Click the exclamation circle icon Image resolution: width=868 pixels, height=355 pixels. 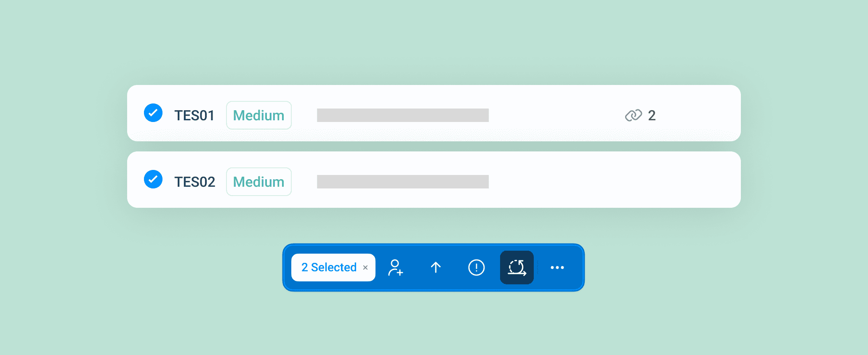coord(476,268)
